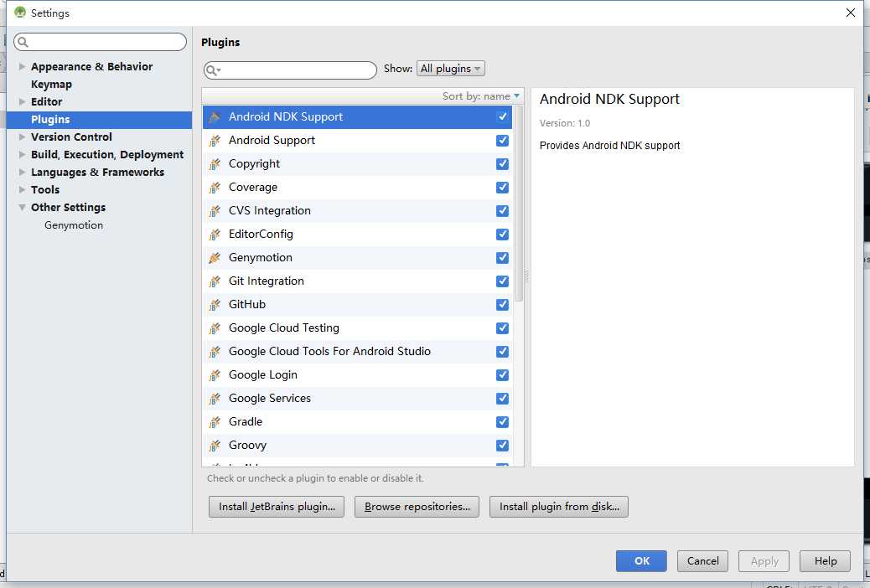Expand the Editor settings node

point(22,101)
